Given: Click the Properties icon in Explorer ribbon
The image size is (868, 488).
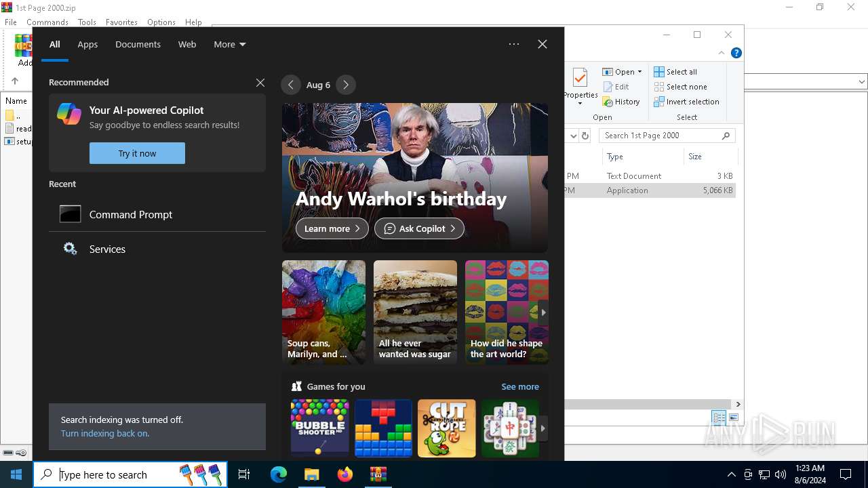Looking at the screenshot, I should (x=580, y=78).
